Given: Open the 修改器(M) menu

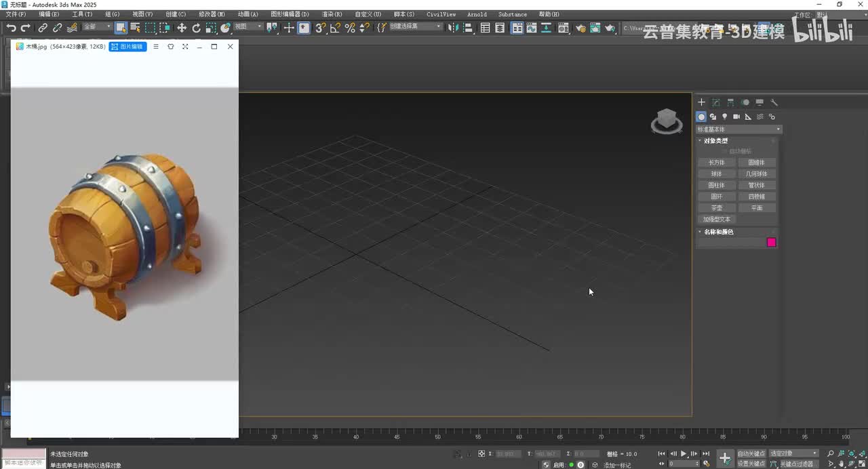Looking at the screenshot, I should pos(212,14).
